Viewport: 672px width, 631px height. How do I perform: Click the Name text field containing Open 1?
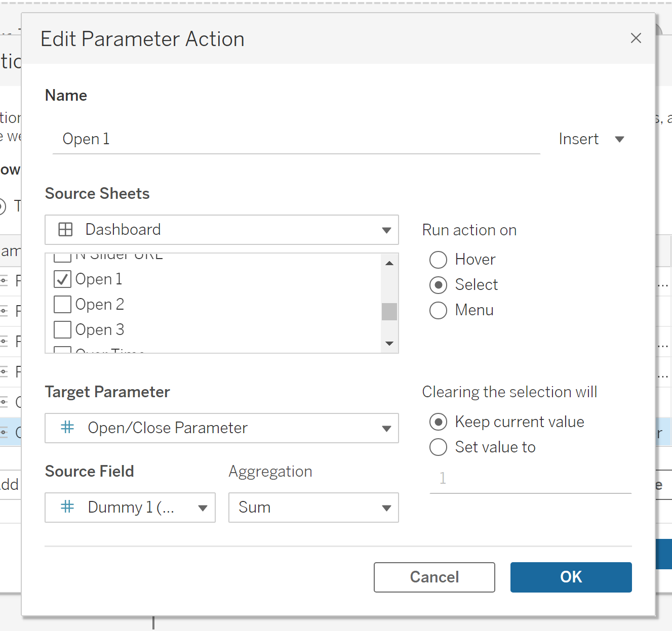[x=296, y=139]
